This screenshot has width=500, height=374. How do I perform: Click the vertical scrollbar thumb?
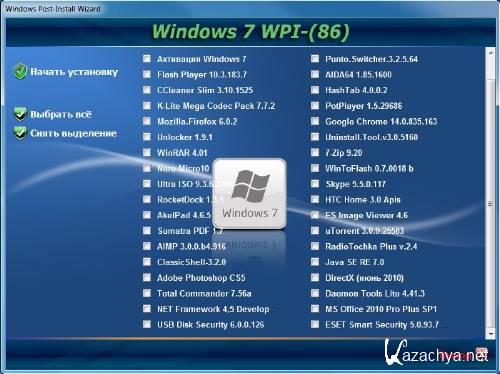pyautogui.click(x=490, y=204)
